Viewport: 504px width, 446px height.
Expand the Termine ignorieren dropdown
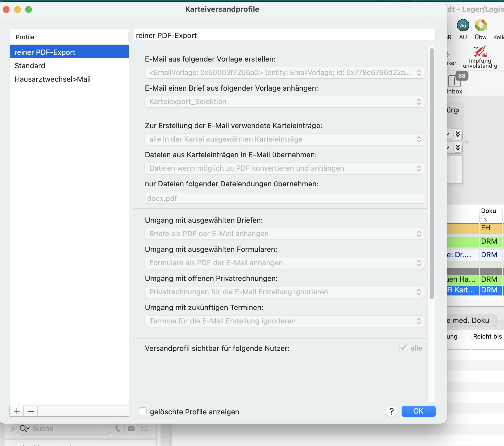point(284,321)
